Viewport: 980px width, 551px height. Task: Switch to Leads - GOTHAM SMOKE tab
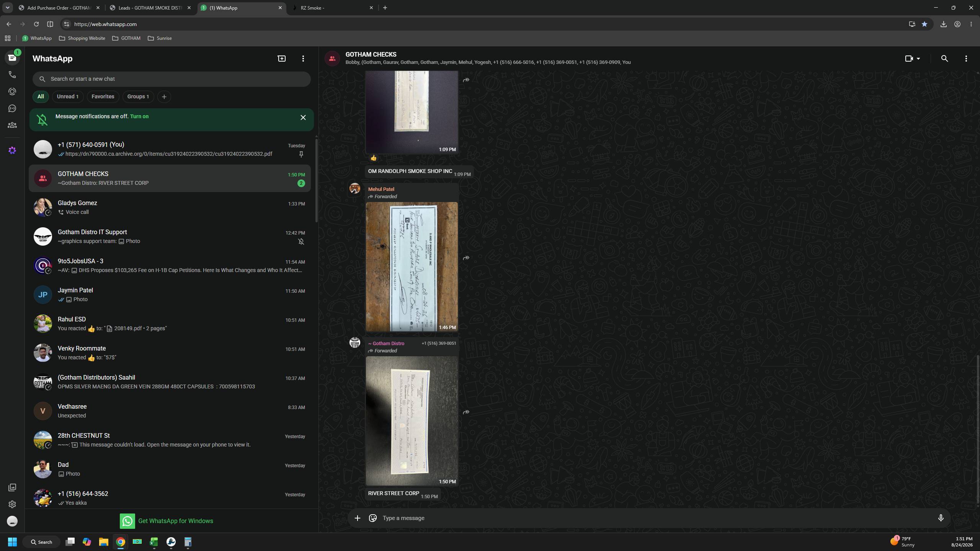pos(150,8)
